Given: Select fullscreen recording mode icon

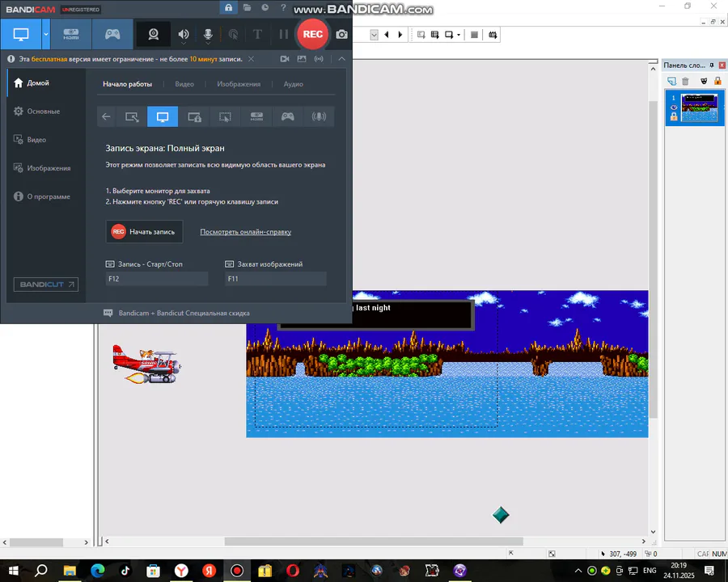Looking at the screenshot, I should pos(163,116).
